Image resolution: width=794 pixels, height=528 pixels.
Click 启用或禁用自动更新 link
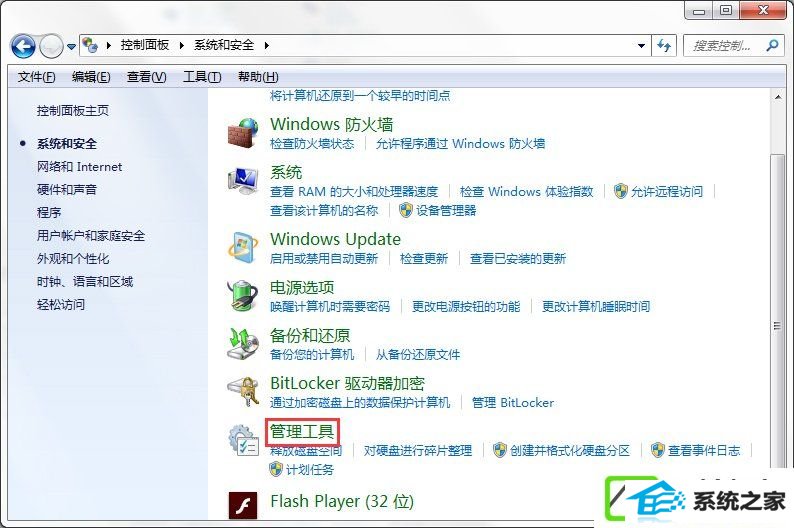tap(324, 259)
